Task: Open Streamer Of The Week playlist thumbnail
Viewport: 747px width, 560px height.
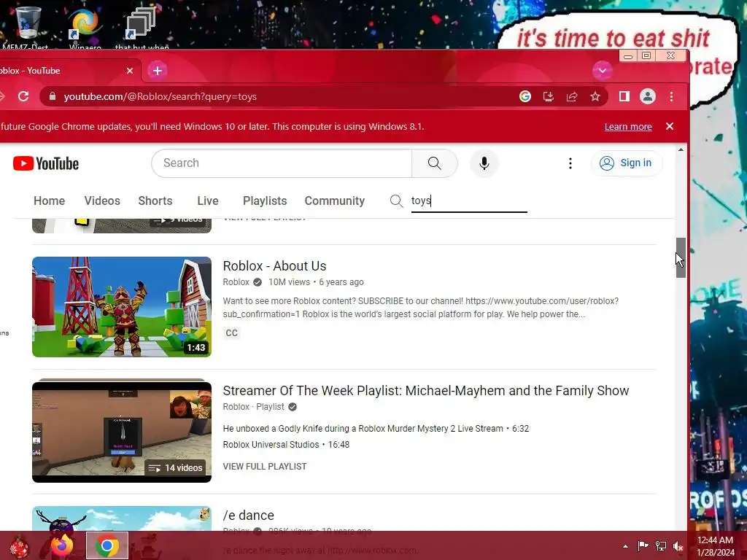Action: 122,432
